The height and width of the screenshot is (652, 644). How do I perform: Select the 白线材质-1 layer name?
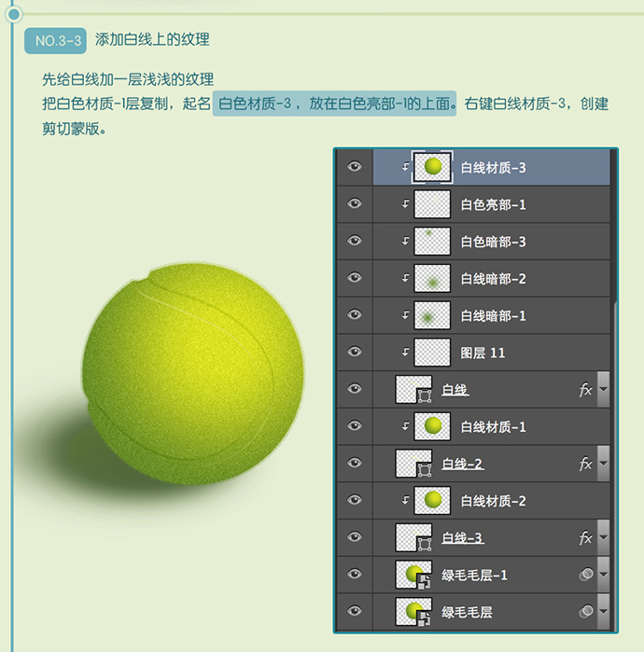point(493,426)
